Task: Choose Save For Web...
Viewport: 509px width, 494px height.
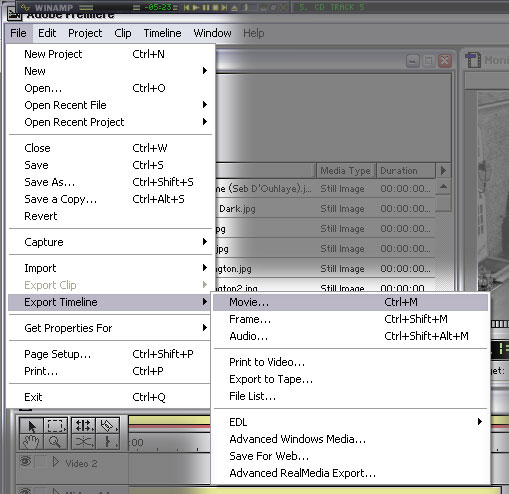Action: (351, 456)
